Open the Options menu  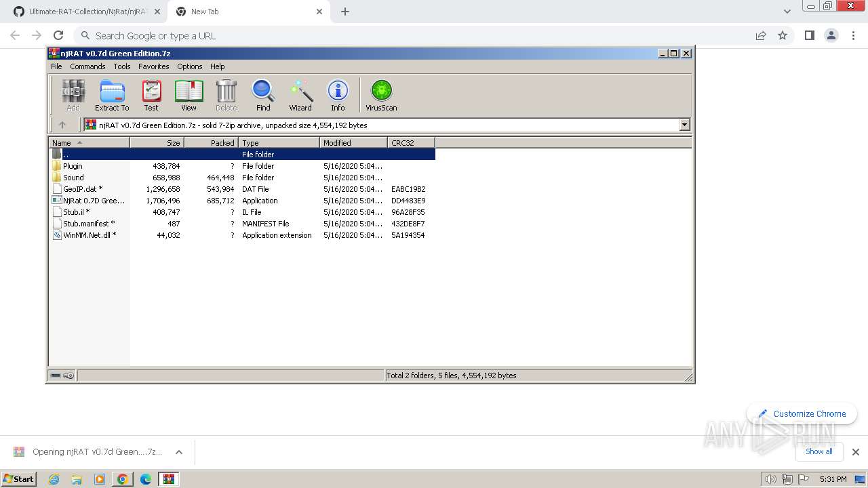click(x=190, y=66)
